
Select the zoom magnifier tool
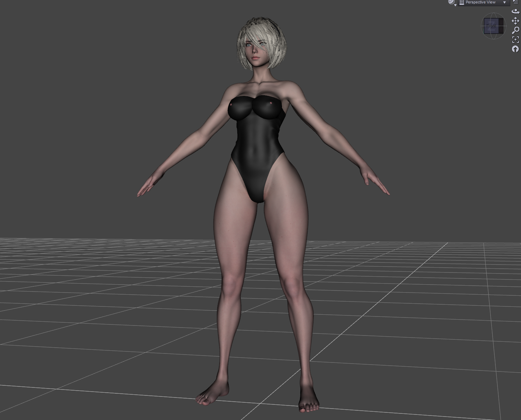515,30
